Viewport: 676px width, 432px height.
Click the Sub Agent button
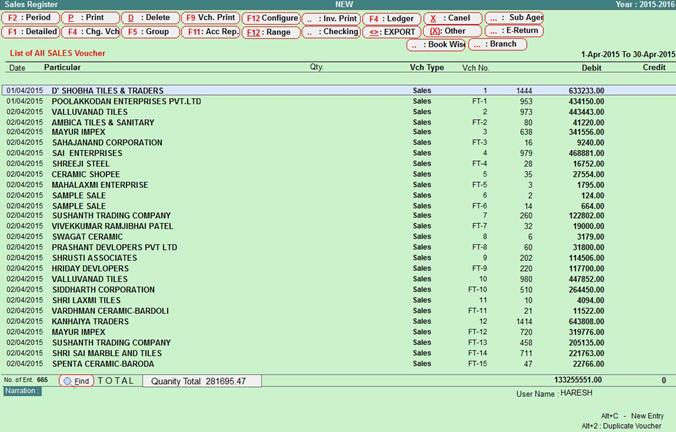click(514, 18)
